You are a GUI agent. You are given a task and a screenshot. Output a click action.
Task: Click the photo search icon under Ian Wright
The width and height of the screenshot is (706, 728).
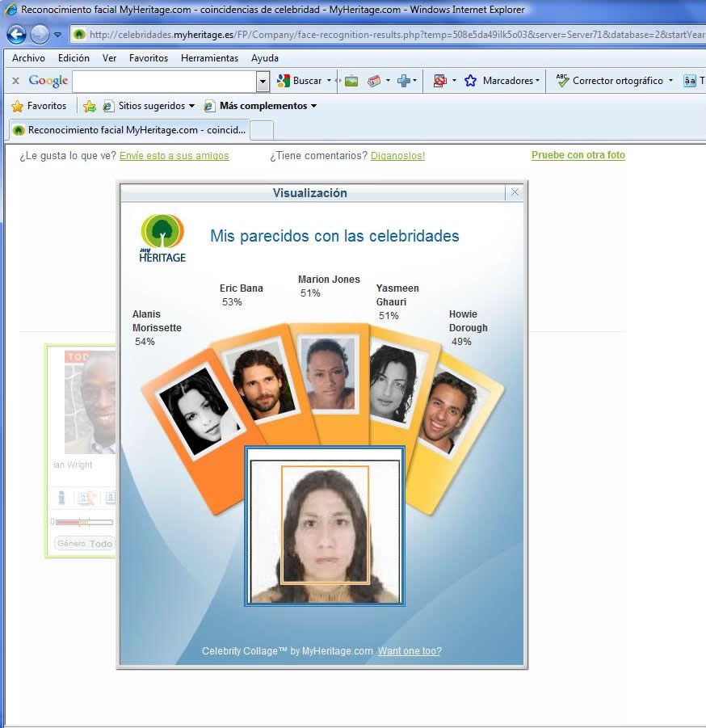click(86, 499)
